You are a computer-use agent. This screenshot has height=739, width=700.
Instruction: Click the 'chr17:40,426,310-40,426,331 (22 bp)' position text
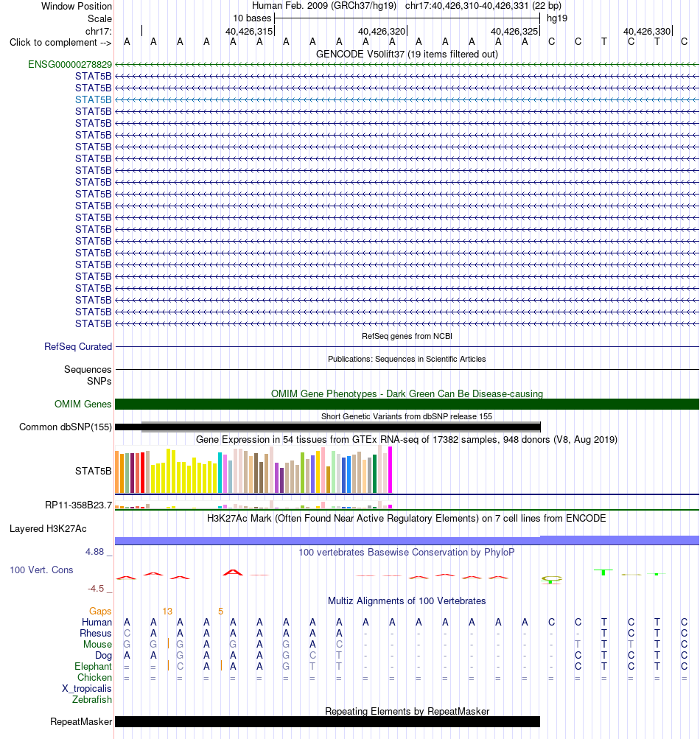[x=483, y=6]
